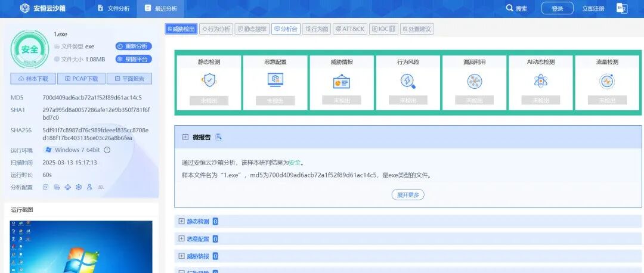644x273 pixels.
Task: Select the IOC tab
Action: tap(383, 29)
